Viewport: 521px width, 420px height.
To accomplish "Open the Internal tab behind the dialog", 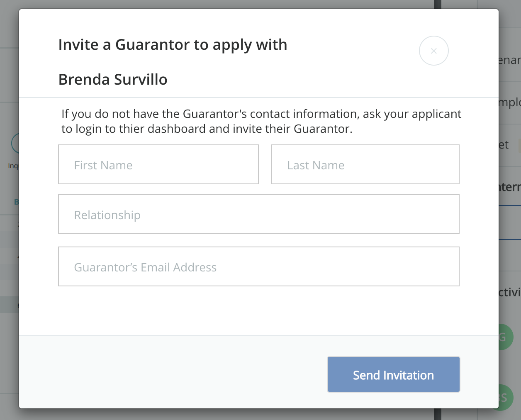I will pos(509,187).
